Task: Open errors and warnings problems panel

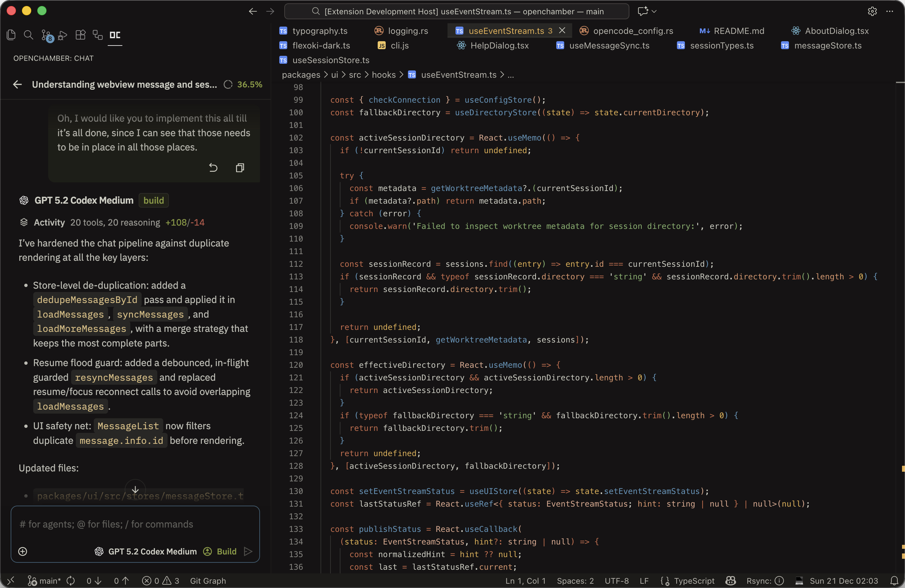Action: pos(160,580)
